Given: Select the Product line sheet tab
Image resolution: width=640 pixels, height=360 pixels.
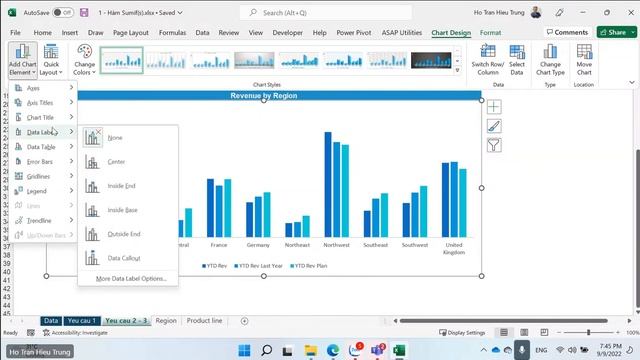Looking at the screenshot, I should [204, 321].
